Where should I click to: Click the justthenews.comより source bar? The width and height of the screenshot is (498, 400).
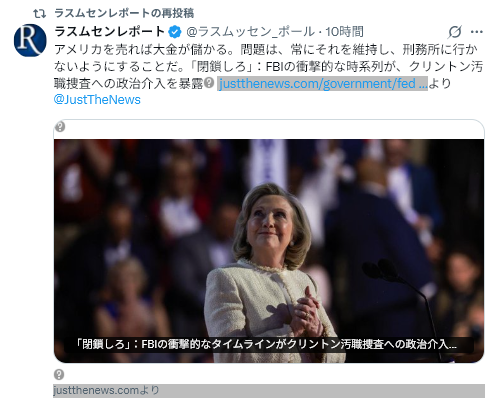pos(269,390)
